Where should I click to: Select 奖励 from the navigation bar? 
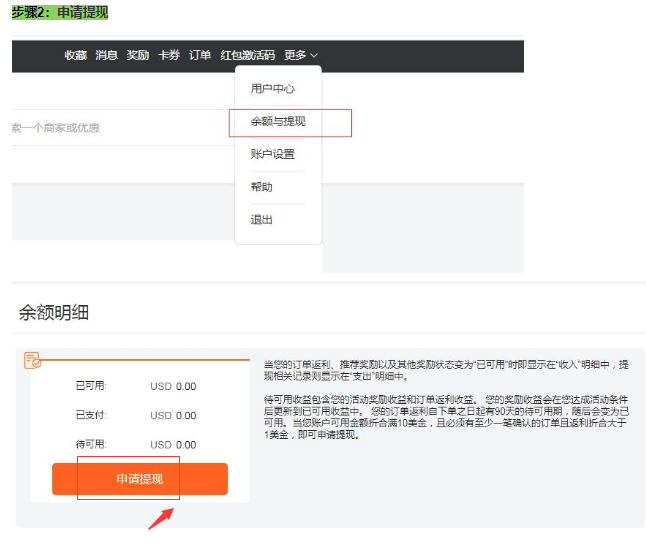[138, 55]
